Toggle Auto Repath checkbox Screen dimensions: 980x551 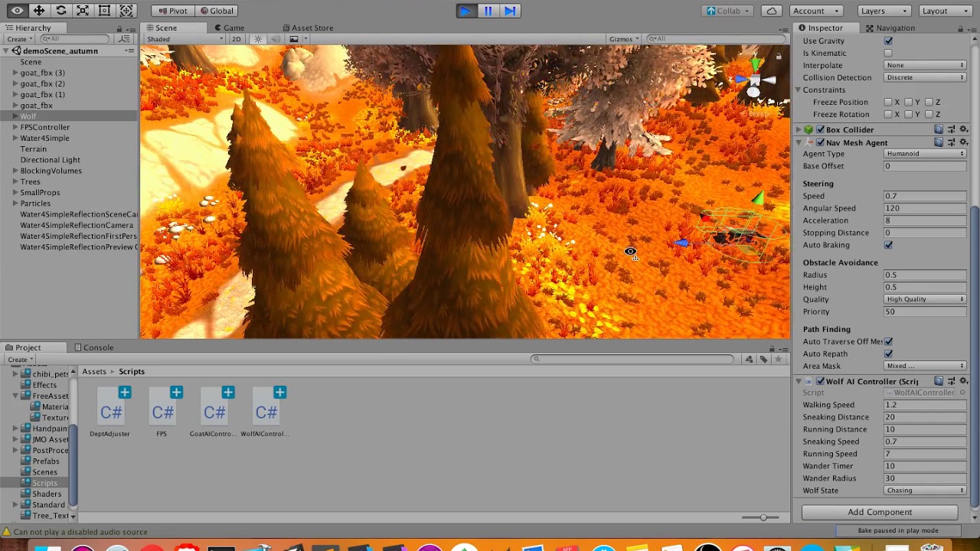pos(888,354)
